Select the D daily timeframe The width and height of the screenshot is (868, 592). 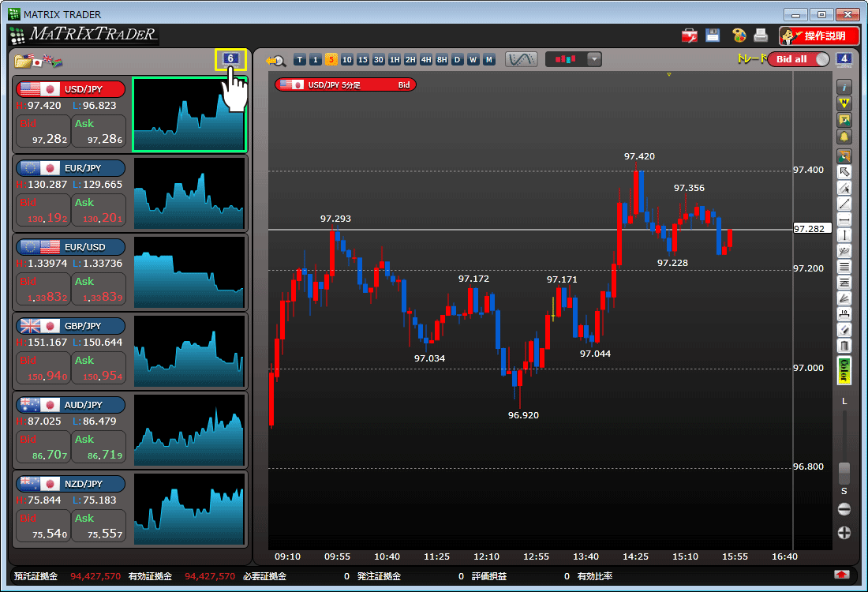coord(457,60)
